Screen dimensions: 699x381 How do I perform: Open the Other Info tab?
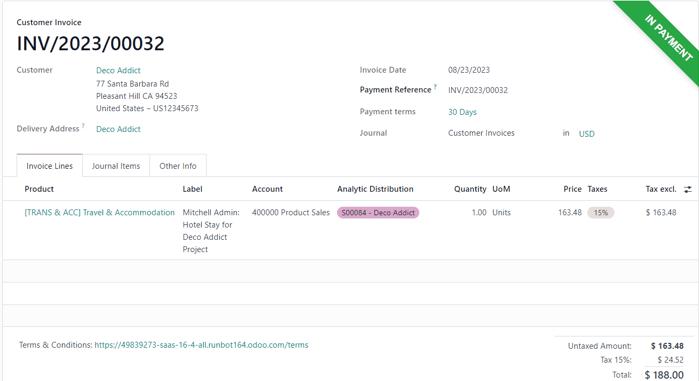click(x=178, y=166)
